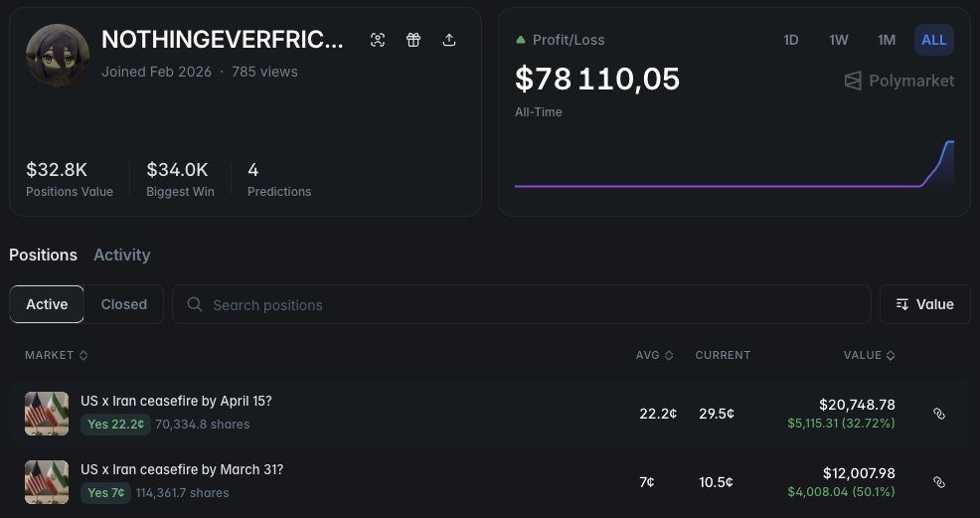Sort by MARKET column
The width and height of the screenshot is (980, 518).
point(57,355)
